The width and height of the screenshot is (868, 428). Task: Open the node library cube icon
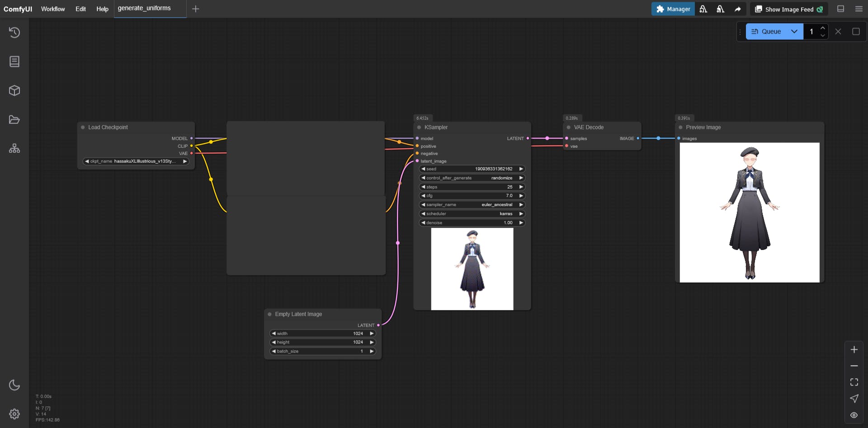point(14,90)
